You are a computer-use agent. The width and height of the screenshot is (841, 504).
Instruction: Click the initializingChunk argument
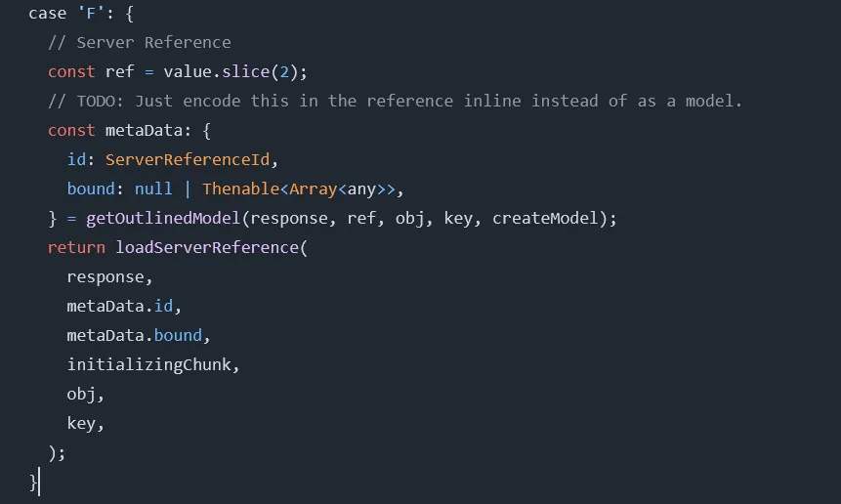153,365
